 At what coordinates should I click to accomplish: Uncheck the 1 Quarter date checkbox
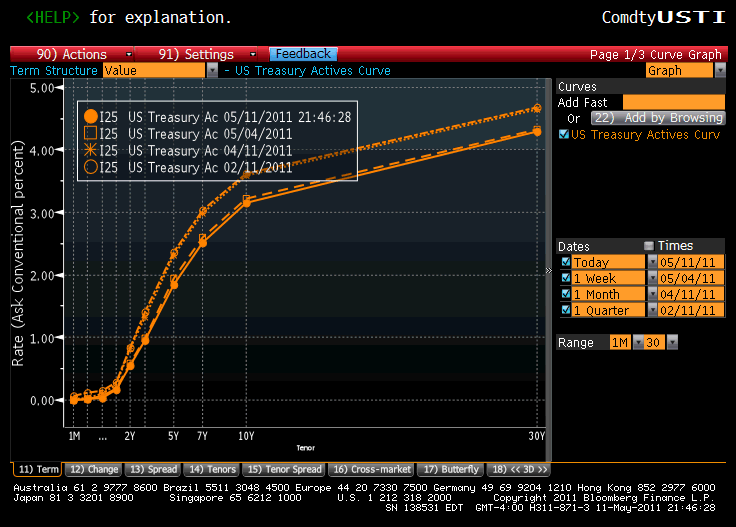(x=566, y=310)
